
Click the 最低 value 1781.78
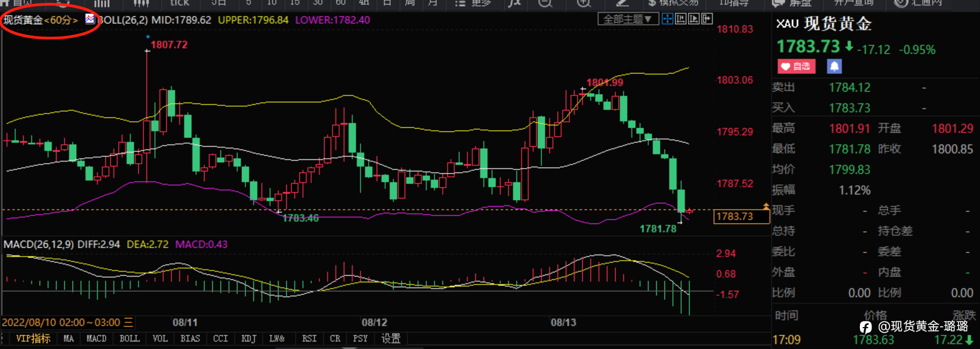[850, 149]
